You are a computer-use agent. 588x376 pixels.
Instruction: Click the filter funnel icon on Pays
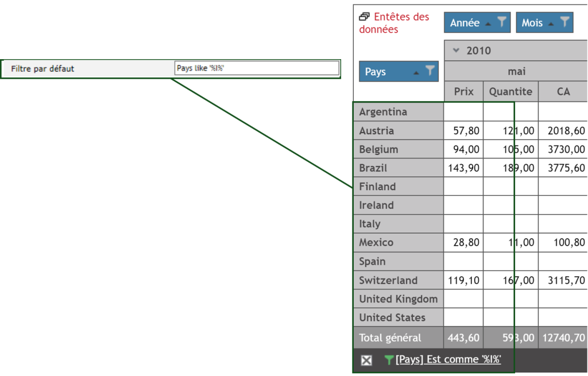[x=430, y=71]
